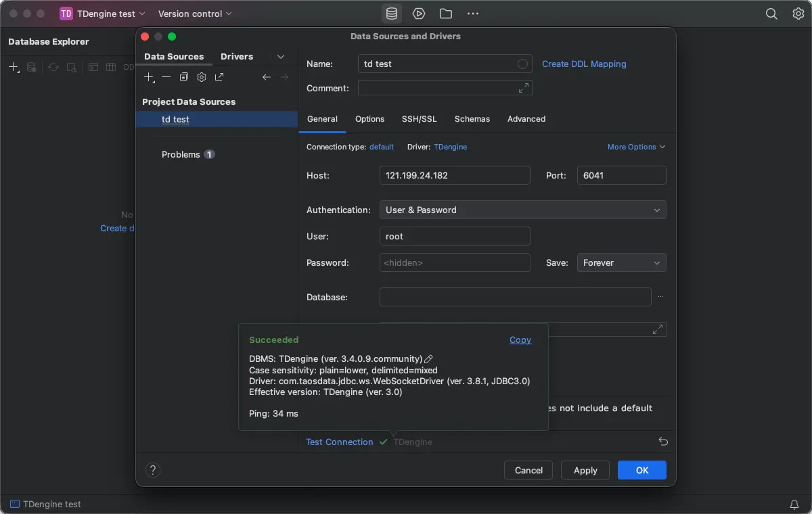Click the Cancel button

pos(528,470)
